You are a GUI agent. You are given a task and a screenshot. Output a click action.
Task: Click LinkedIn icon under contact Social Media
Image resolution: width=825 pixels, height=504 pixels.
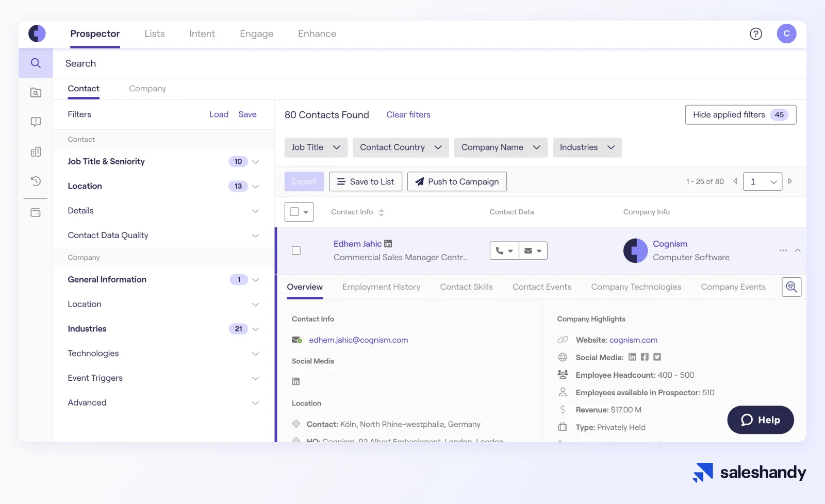295,381
